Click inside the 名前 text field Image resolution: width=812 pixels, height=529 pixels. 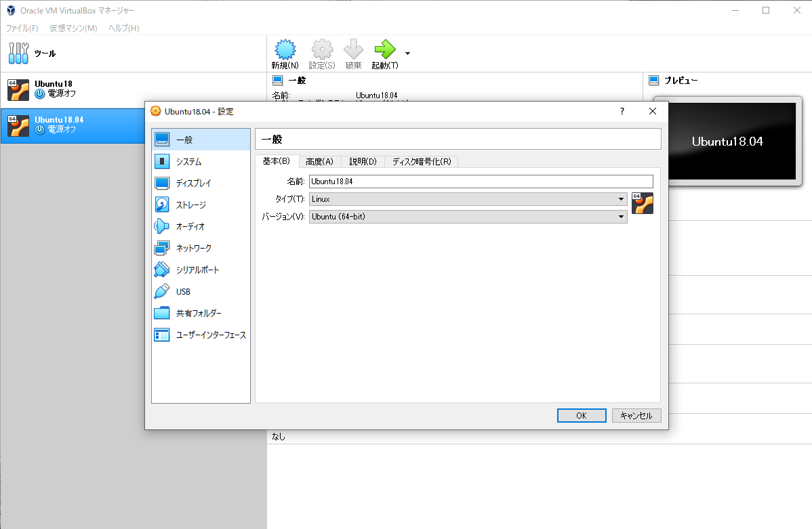474,181
